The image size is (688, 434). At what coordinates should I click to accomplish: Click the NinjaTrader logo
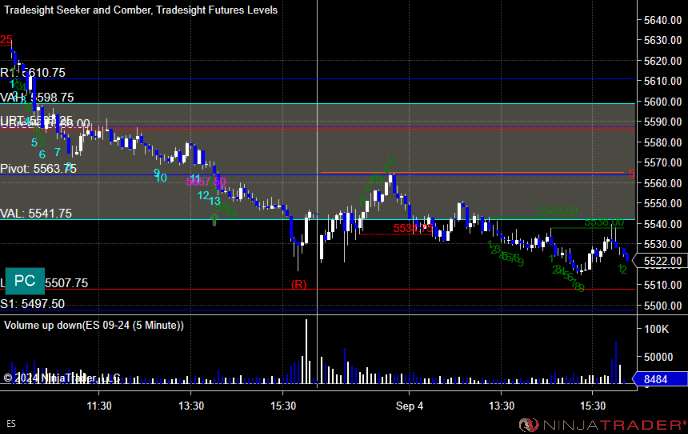point(602,424)
